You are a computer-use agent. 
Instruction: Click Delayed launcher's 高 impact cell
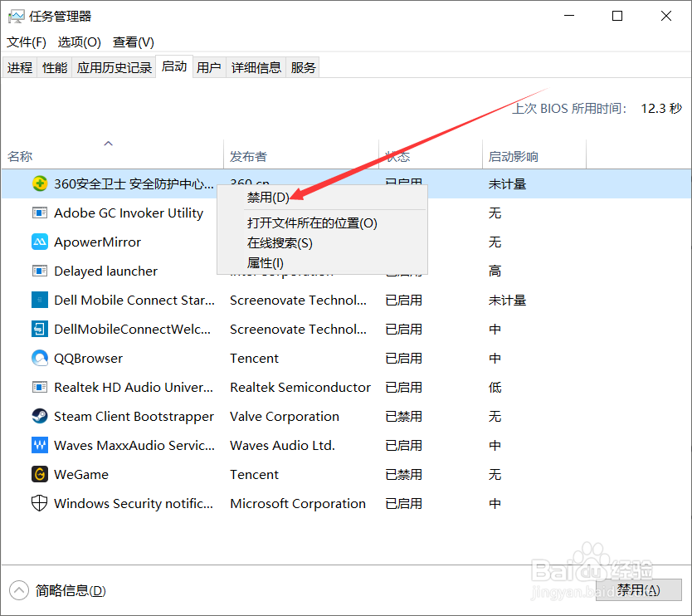[x=495, y=271]
